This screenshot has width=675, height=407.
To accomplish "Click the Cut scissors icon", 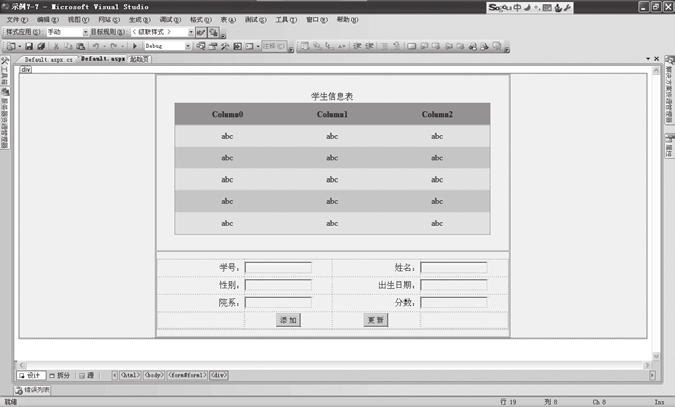I will coord(56,46).
